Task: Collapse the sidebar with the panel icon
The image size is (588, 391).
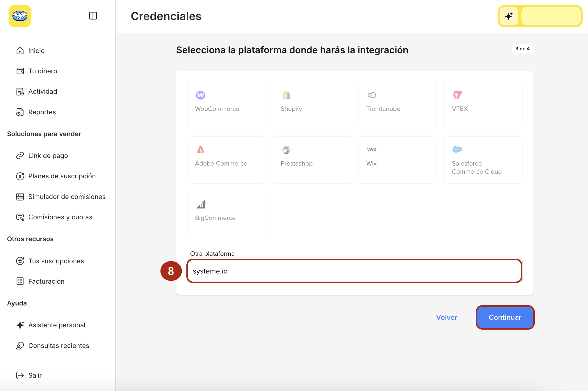Action: (93, 16)
